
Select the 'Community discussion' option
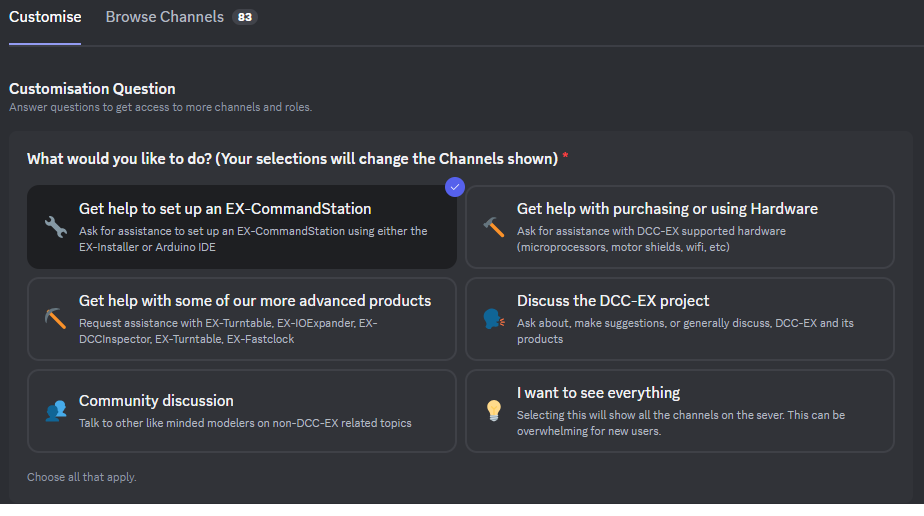coord(242,411)
